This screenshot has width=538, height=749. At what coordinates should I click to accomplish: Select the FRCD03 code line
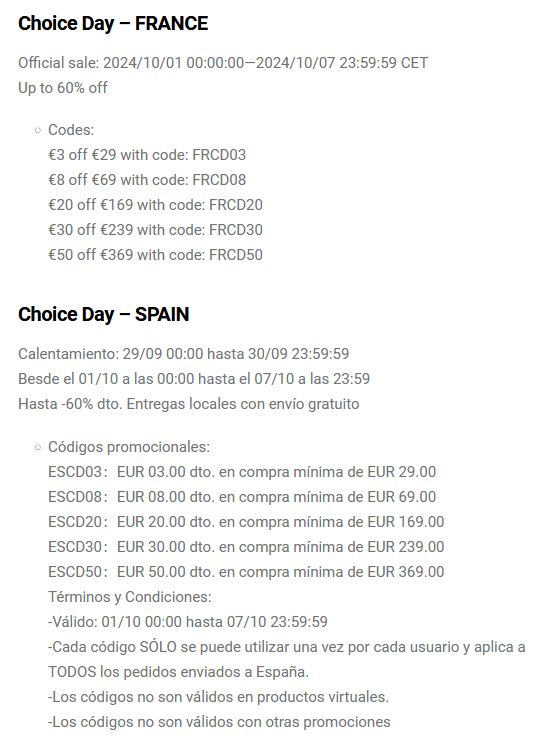point(147,155)
